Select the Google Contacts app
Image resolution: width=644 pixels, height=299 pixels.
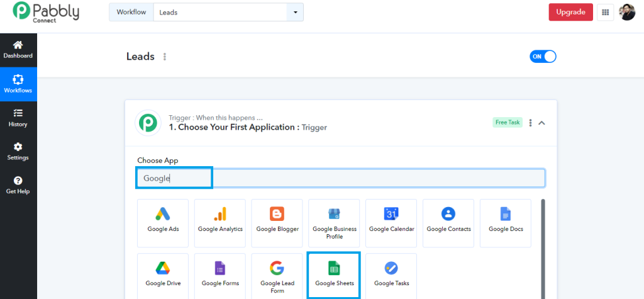(448, 223)
